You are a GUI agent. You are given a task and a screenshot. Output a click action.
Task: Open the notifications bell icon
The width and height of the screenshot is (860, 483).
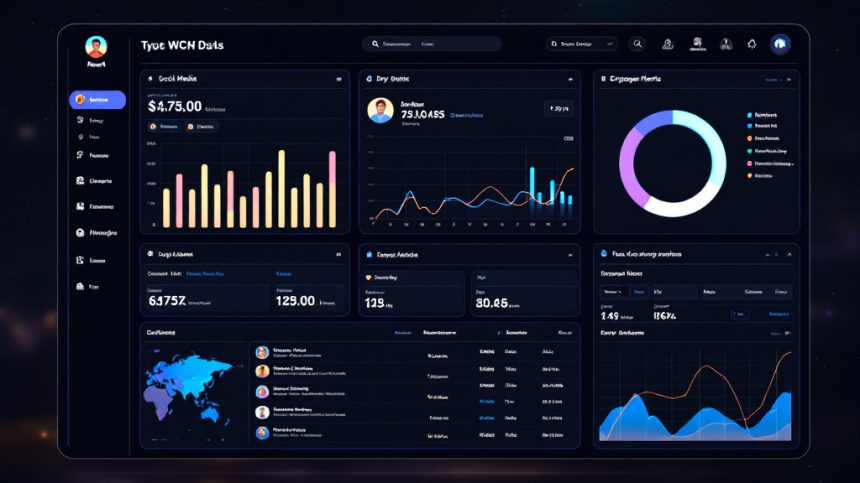click(752, 44)
